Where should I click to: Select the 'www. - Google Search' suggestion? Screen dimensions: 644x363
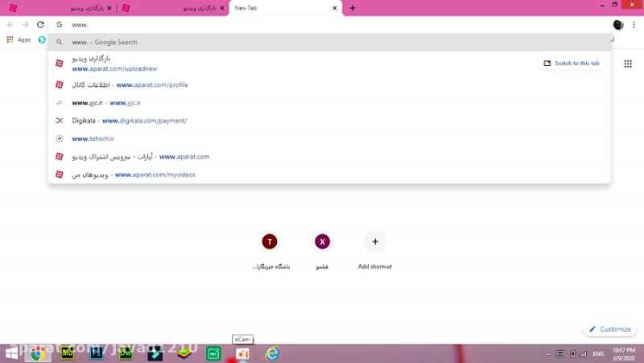point(105,42)
